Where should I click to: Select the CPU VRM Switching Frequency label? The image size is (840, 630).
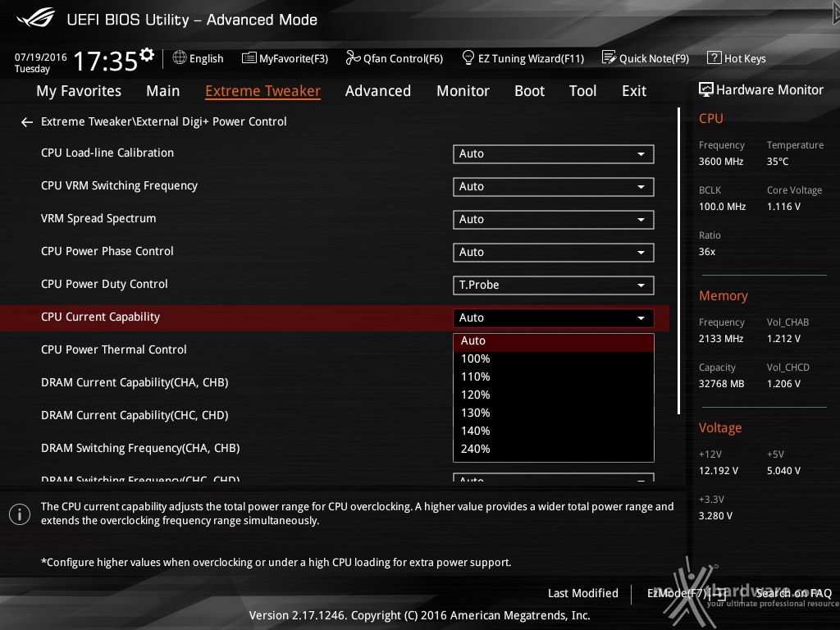pyautogui.click(x=119, y=186)
